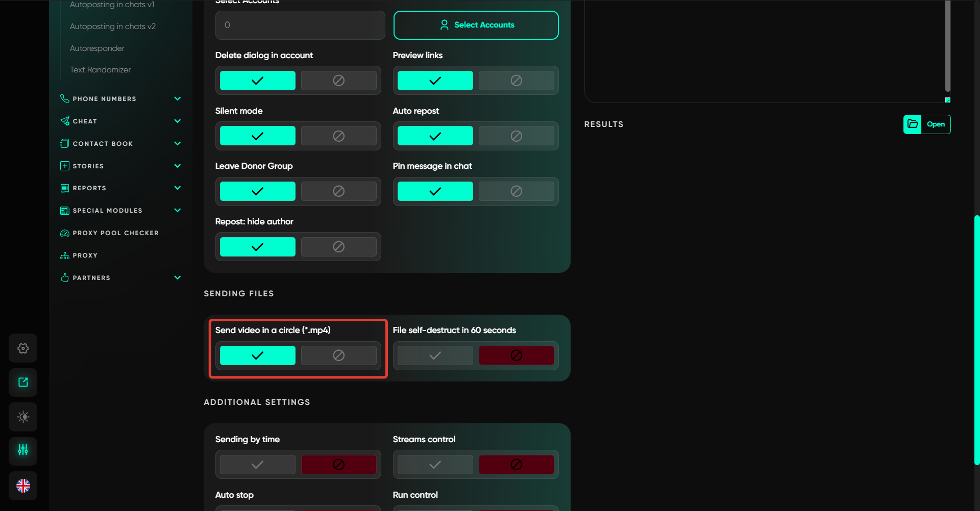Image resolution: width=980 pixels, height=511 pixels.
Task: Click the folder icon beside Open
Action: coord(913,124)
